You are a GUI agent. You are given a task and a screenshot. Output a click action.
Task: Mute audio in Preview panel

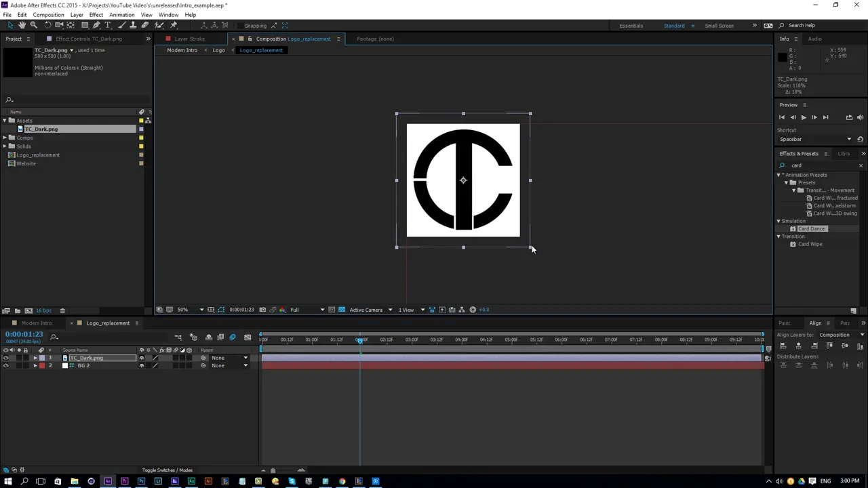tap(860, 117)
